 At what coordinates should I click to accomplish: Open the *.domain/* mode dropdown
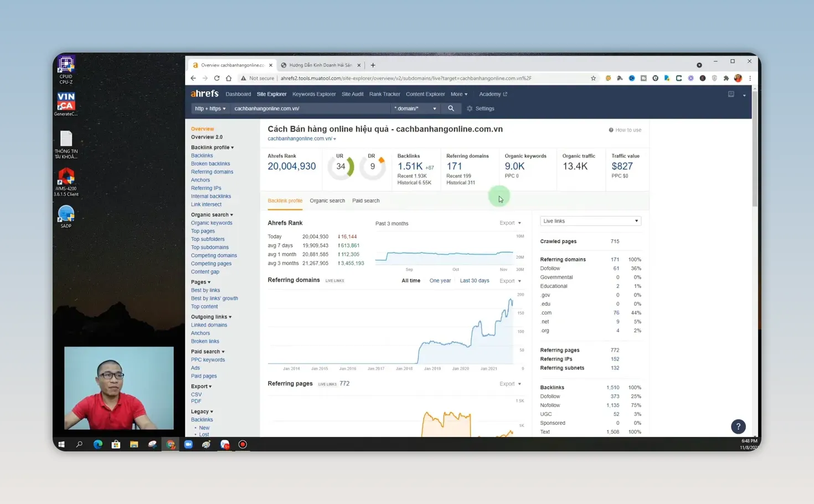click(x=415, y=109)
